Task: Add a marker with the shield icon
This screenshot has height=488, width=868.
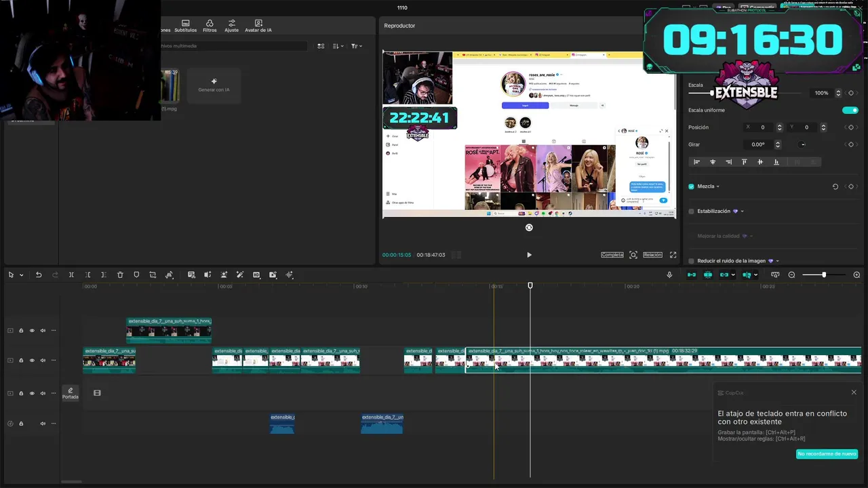Action: 136,274
